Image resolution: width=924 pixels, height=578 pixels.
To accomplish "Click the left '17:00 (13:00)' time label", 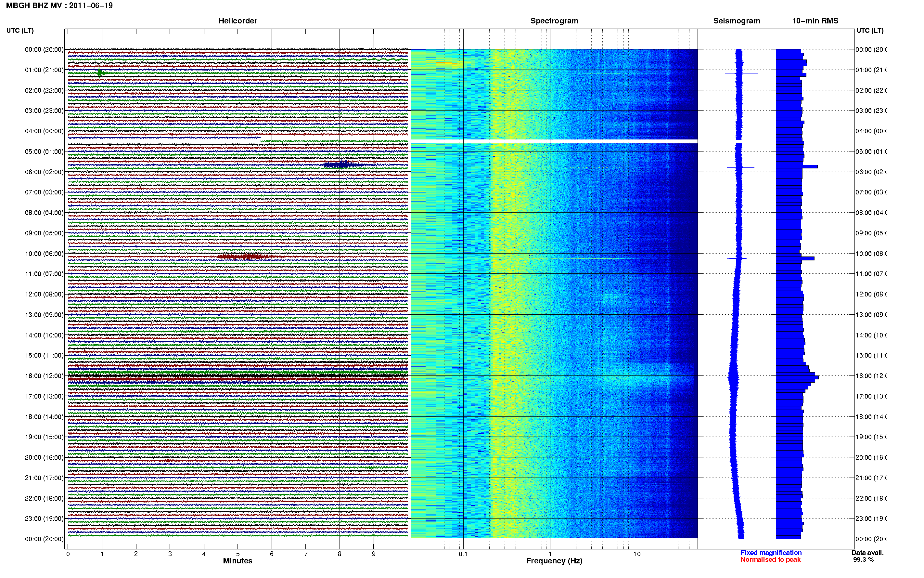I will (44, 396).
